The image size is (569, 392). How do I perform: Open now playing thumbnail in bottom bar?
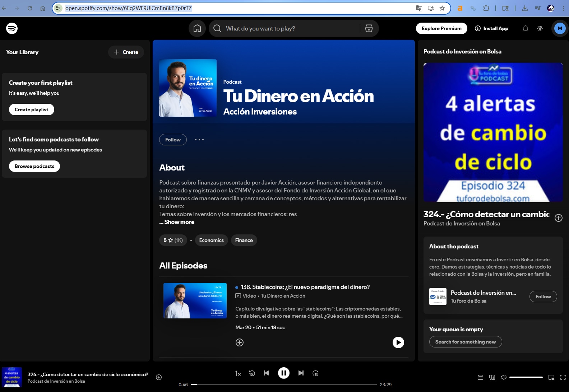coord(12,377)
